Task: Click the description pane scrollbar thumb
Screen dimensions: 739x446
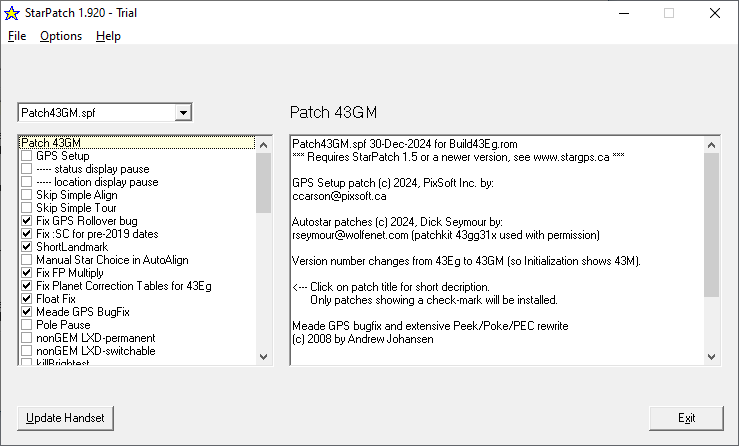Action: (711, 225)
